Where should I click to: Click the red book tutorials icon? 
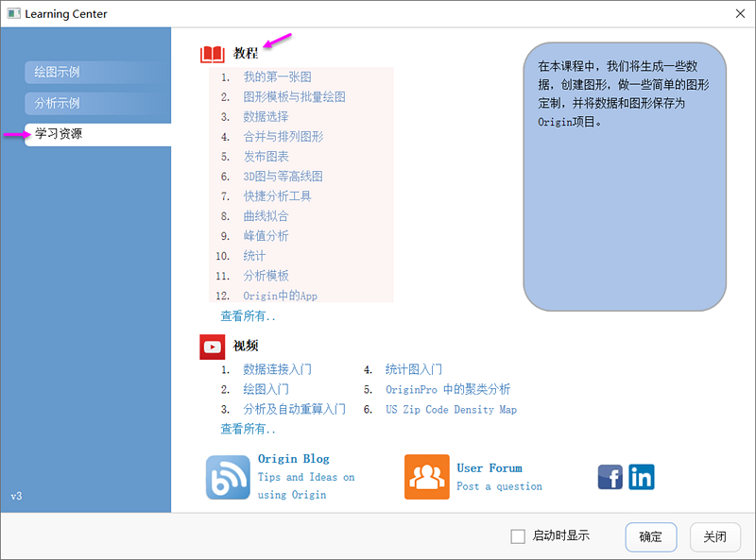tap(212, 54)
